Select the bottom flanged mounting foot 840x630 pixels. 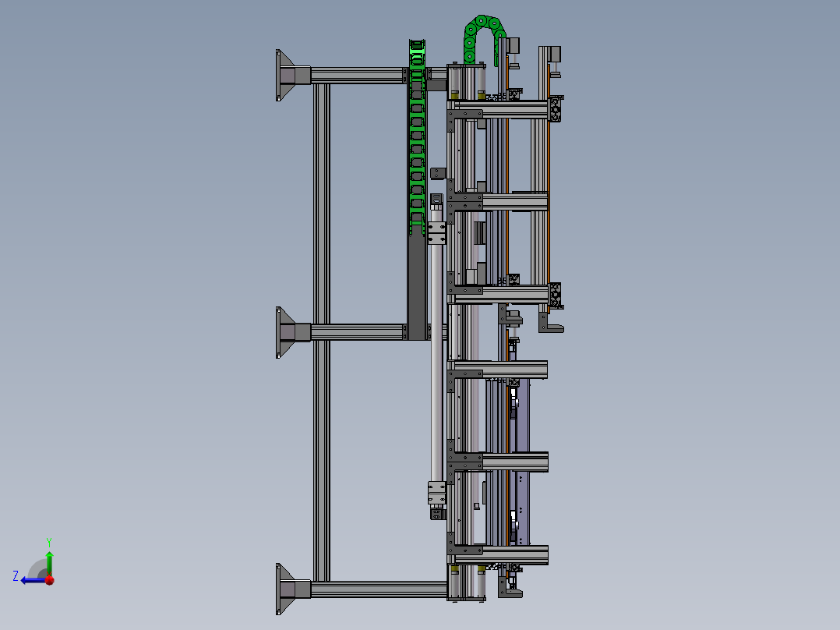coord(292,589)
